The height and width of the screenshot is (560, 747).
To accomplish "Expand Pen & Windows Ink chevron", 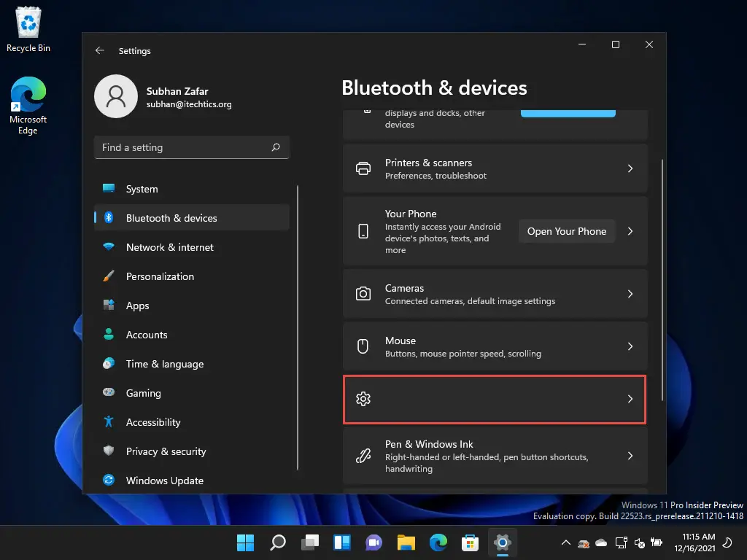I will pos(630,456).
